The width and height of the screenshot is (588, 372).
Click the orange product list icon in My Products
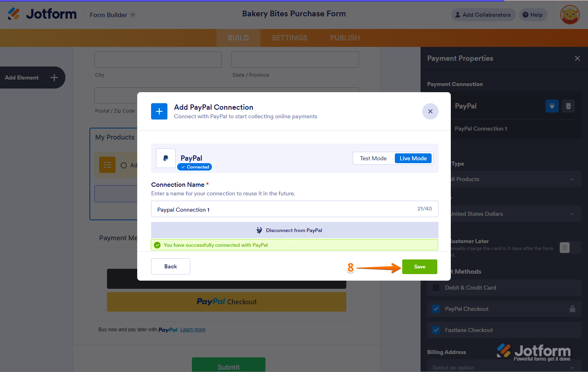[x=107, y=165]
